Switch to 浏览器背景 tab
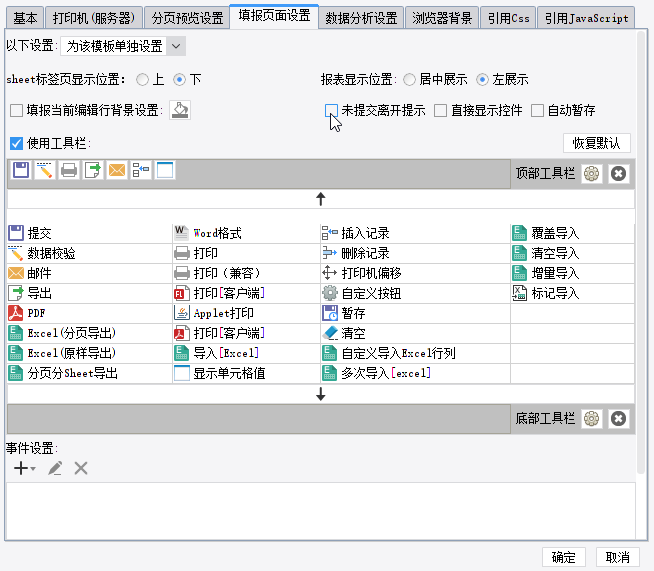The width and height of the screenshot is (654, 571). 442,18
